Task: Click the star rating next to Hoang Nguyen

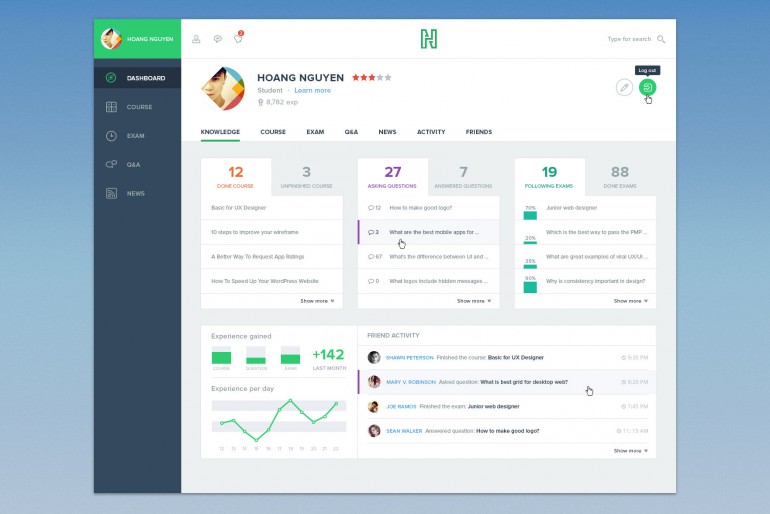Action: pyautogui.click(x=371, y=77)
